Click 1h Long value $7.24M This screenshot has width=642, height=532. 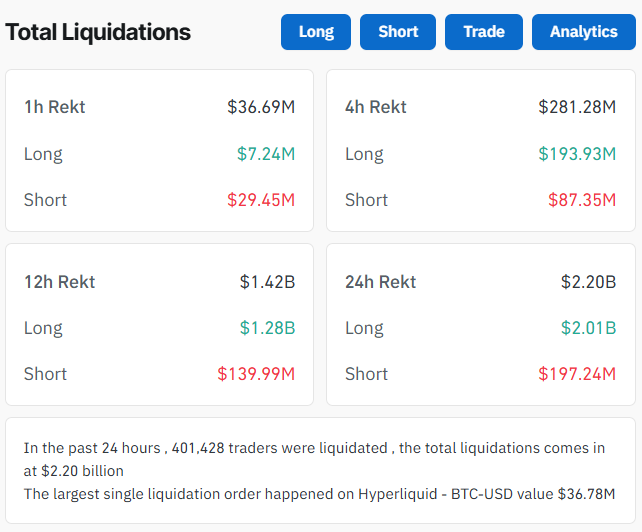coord(266,153)
